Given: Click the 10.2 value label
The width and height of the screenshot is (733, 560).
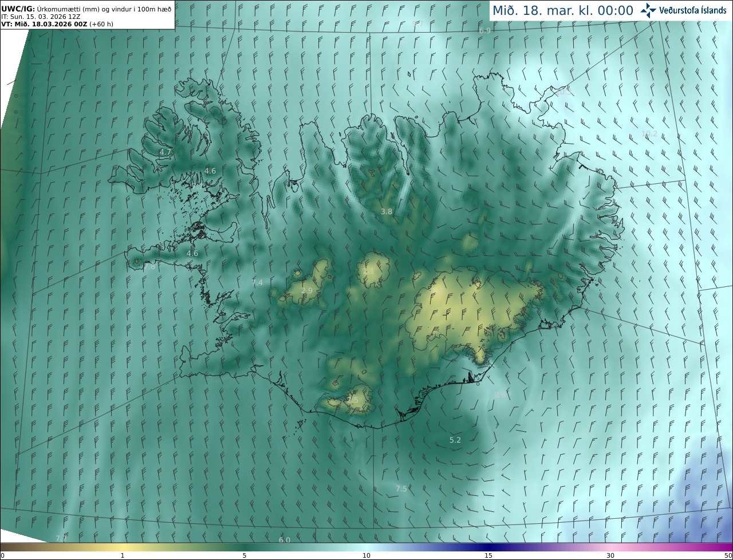Looking at the screenshot, I should point(649,133).
